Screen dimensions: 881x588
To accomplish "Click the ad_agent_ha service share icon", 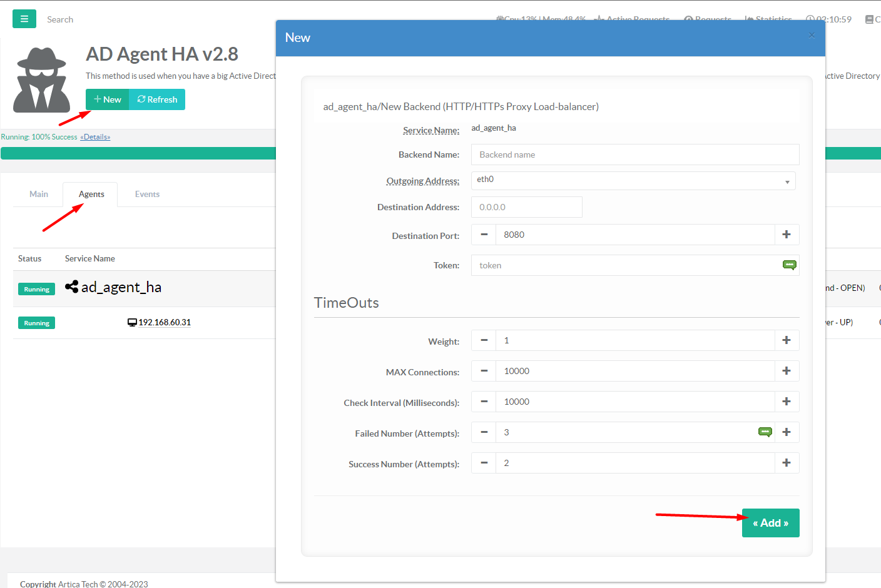I will click(x=72, y=287).
